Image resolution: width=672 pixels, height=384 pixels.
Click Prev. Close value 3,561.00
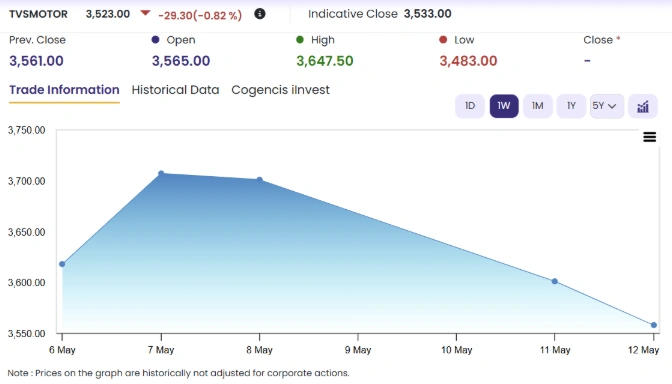36,61
